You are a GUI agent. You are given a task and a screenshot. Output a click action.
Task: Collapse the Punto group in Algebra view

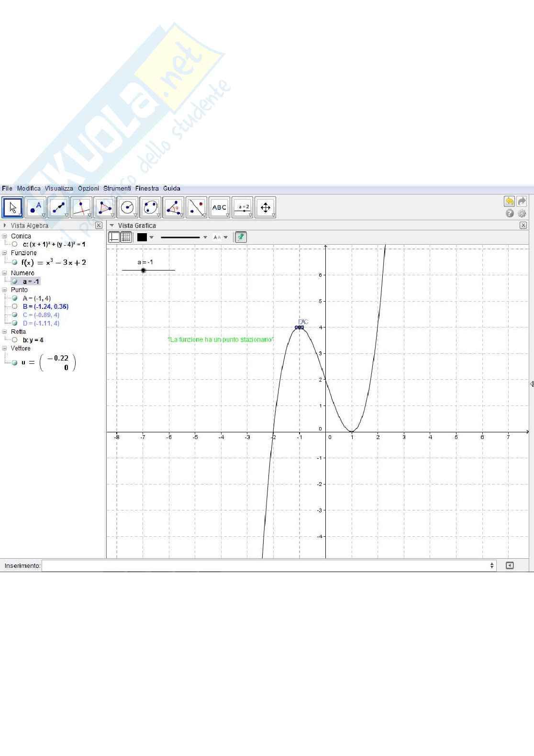click(5, 290)
